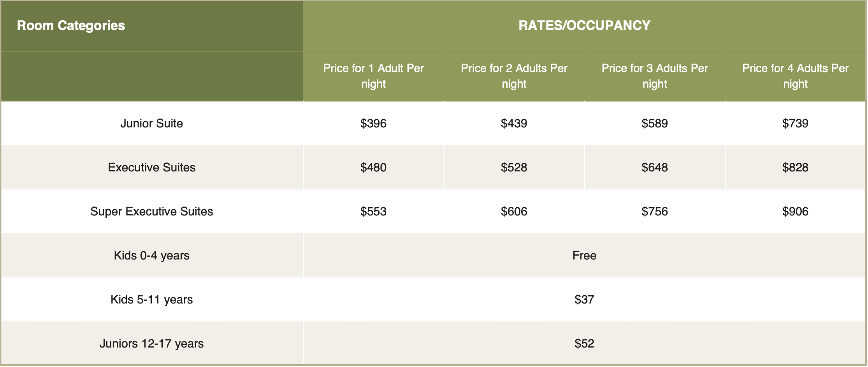868x367 pixels.
Task: Click the $756 Super Executive price
Action: click(655, 212)
